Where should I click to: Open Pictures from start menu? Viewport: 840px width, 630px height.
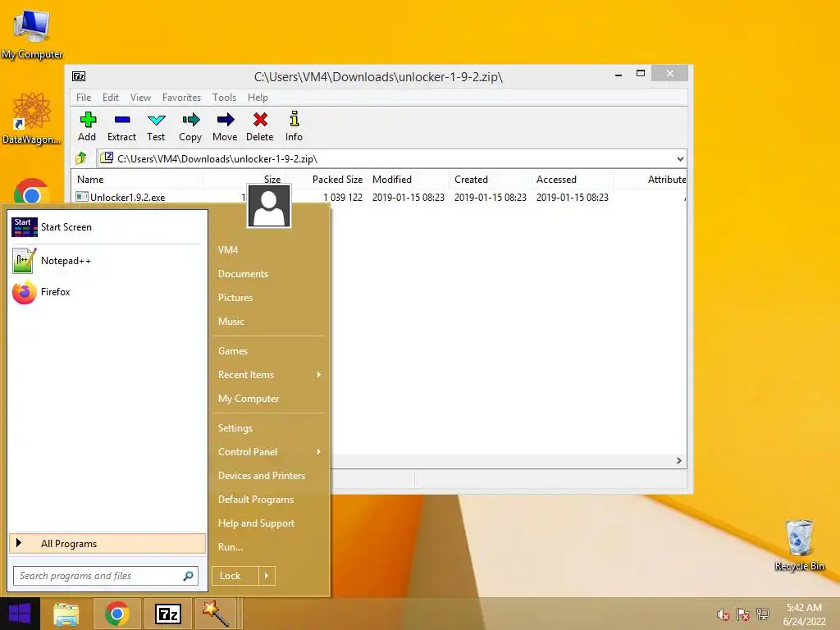(235, 298)
